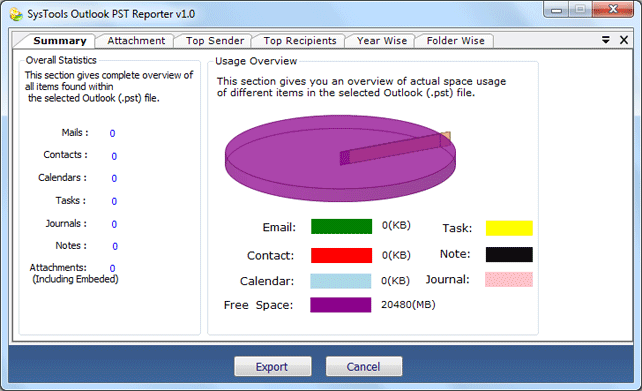Click the Contacts count value
The width and height of the screenshot is (642, 391).
point(114,156)
